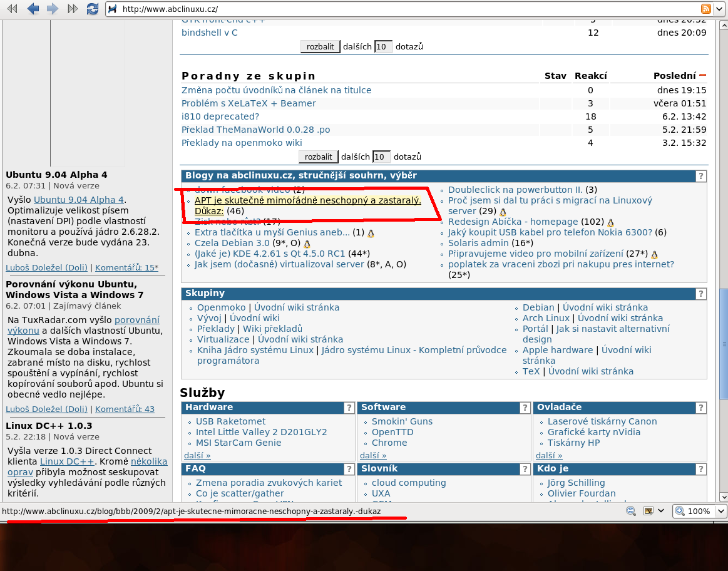Expand the image loading options dropdown arrow
728x571 pixels.
(x=660, y=511)
